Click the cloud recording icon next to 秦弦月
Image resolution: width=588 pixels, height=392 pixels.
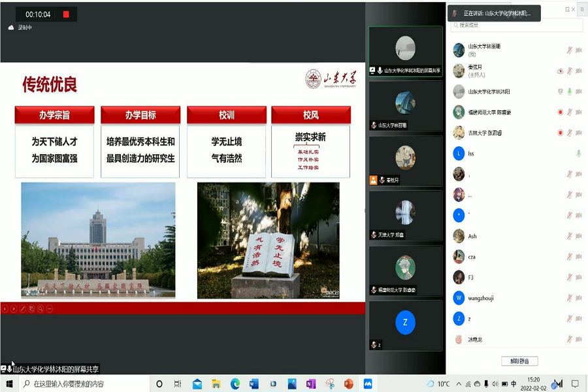click(x=561, y=71)
